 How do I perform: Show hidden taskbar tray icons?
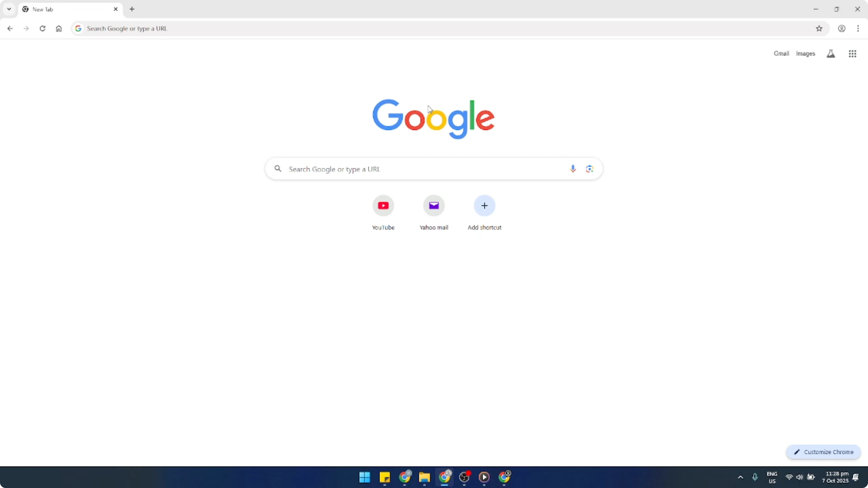pos(740,477)
